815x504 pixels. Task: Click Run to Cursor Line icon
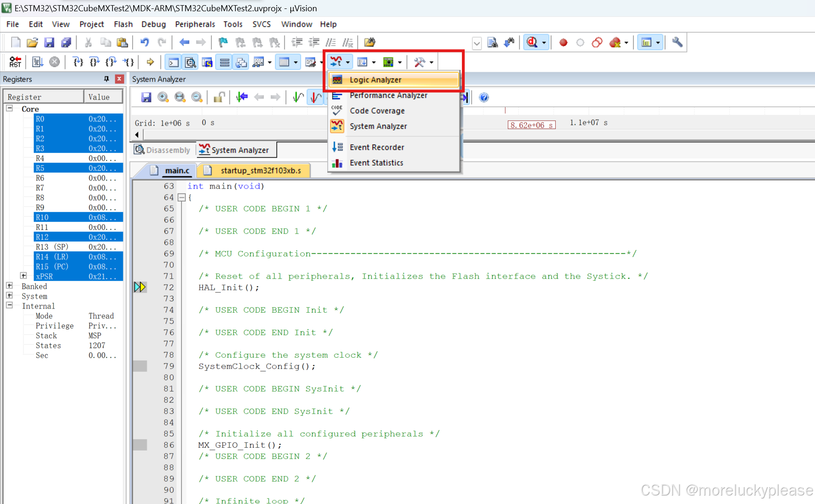pos(128,62)
